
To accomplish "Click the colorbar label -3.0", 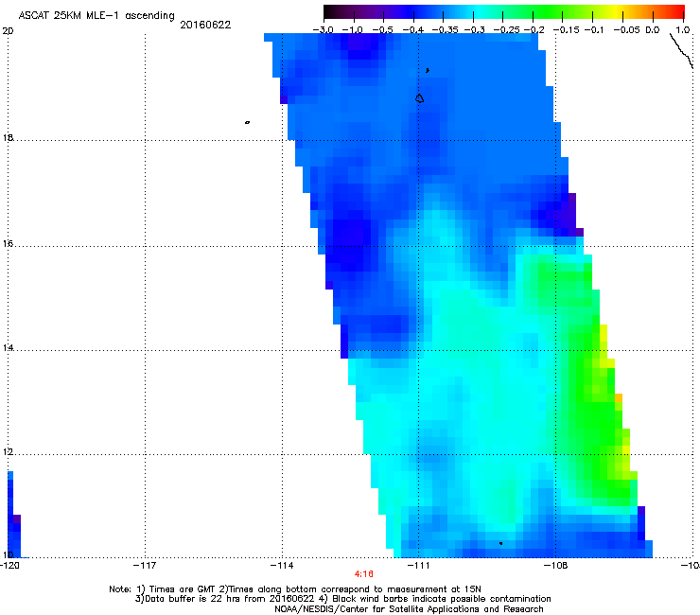I will point(323,30).
